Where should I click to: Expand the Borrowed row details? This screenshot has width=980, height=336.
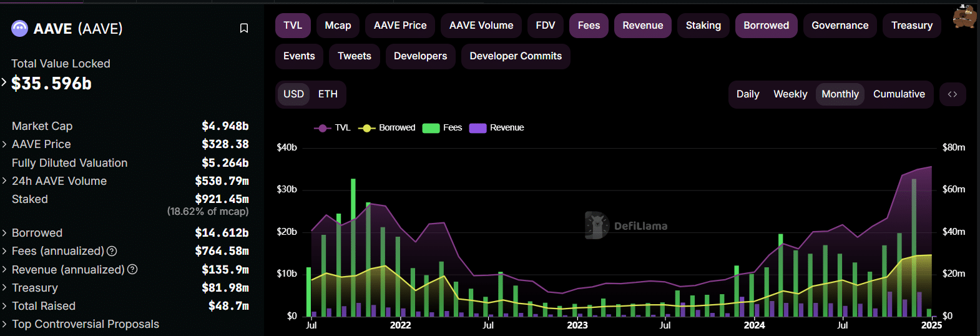(x=4, y=233)
